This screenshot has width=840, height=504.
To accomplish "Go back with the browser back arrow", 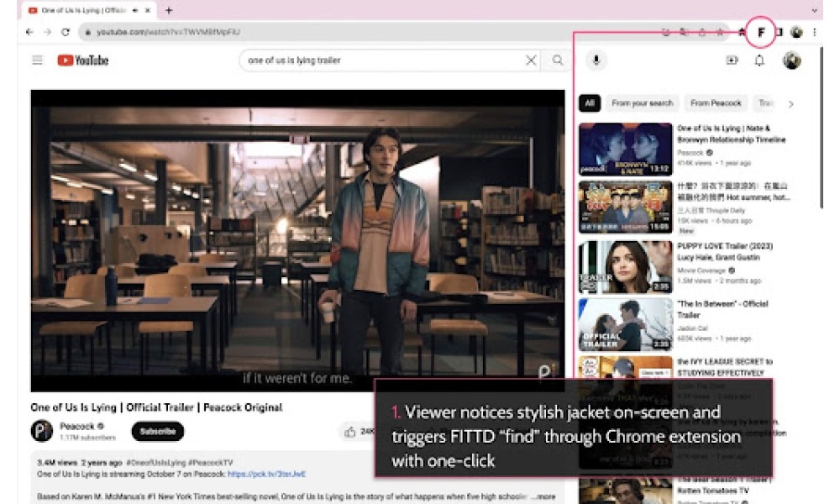I will pos(29,32).
